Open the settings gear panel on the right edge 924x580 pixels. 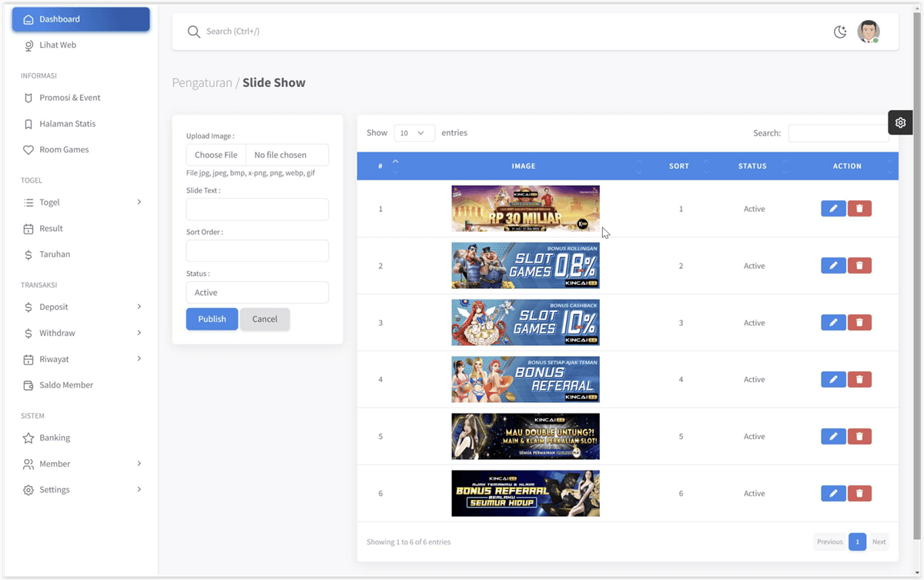click(x=900, y=122)
